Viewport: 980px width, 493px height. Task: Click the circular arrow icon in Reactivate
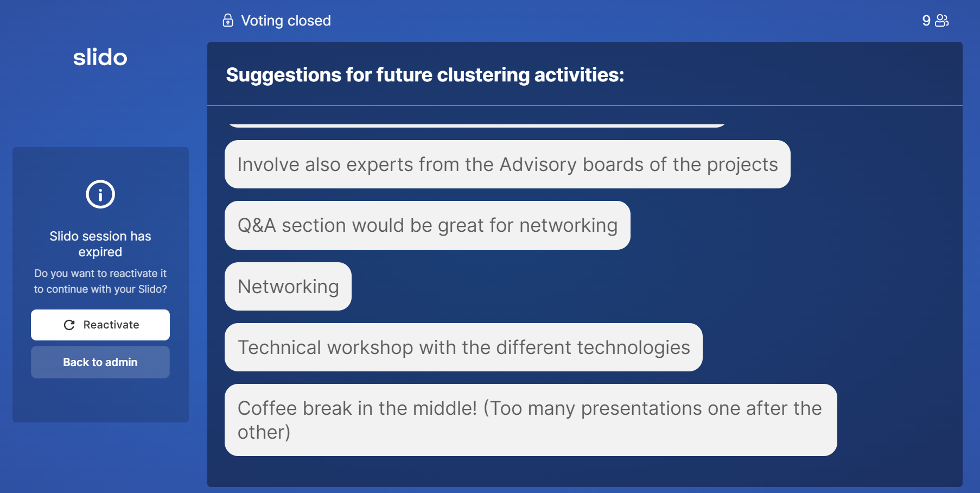pyautogui.click(x=69, y=325)
